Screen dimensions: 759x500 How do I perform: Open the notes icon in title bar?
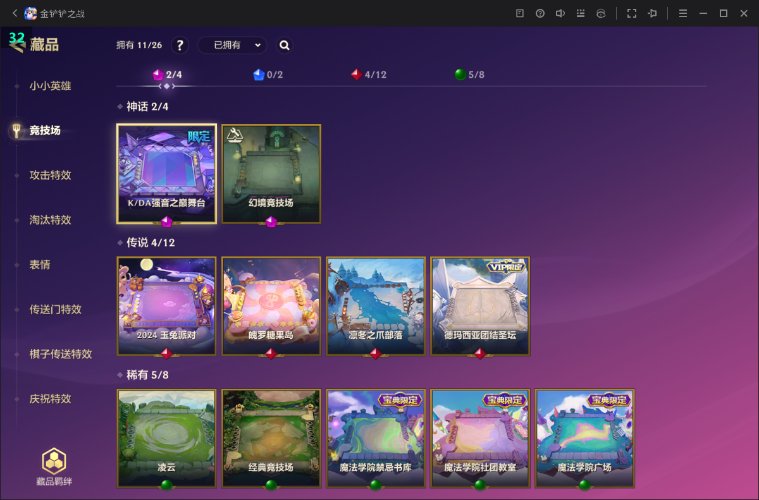click(x=520, y=13)
